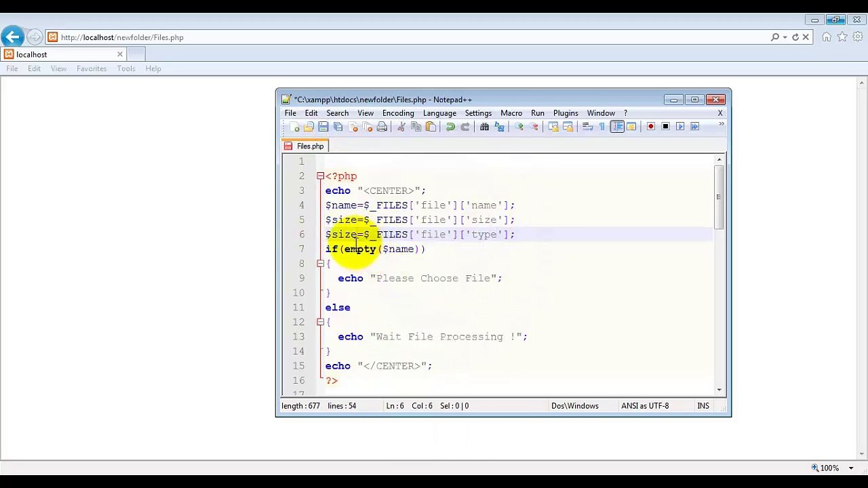Open the Plugins menu
Image resolution: width=868 pixels, height=488 pixels.
click(x=566, y=113)
